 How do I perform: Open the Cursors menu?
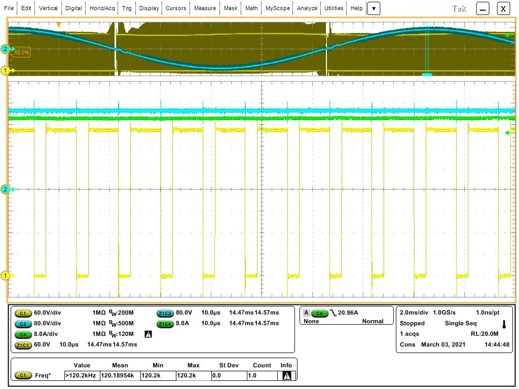176,8
